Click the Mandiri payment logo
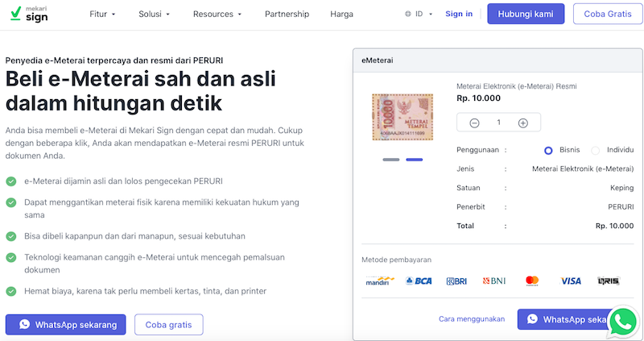Image resolution: width=644 pixels, height=341 pixels. point(380,281)
